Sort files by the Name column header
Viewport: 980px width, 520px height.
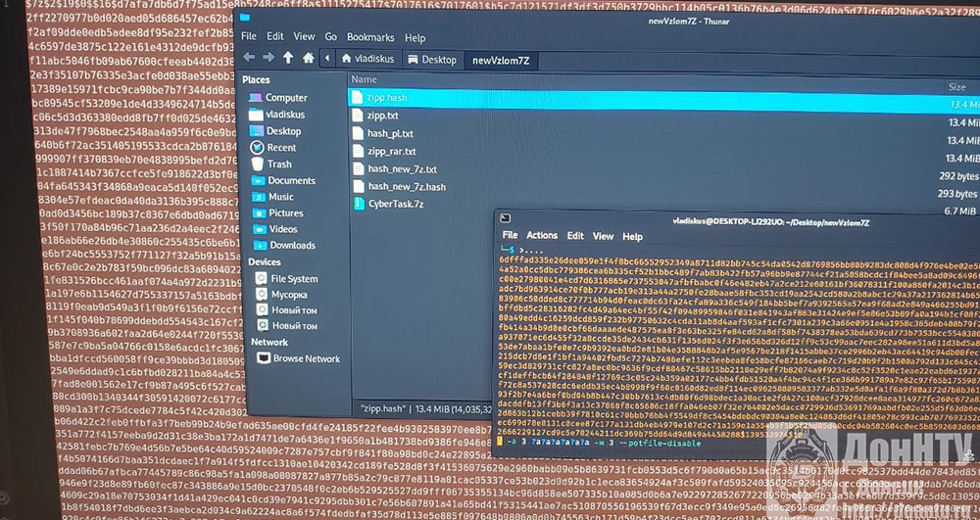365,80
